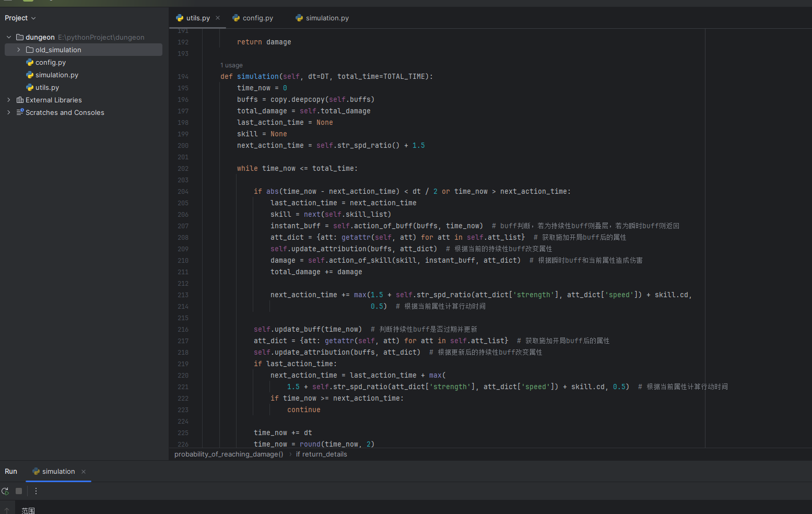Click the Python icon on simulation.py tab
Viewport: 812px width, 514px height.
tap(299, 18)
